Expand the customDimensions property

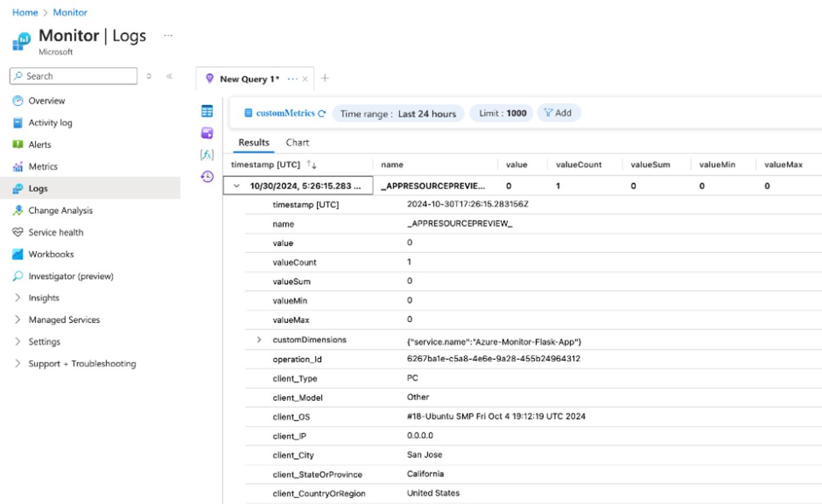coord(259,339)
